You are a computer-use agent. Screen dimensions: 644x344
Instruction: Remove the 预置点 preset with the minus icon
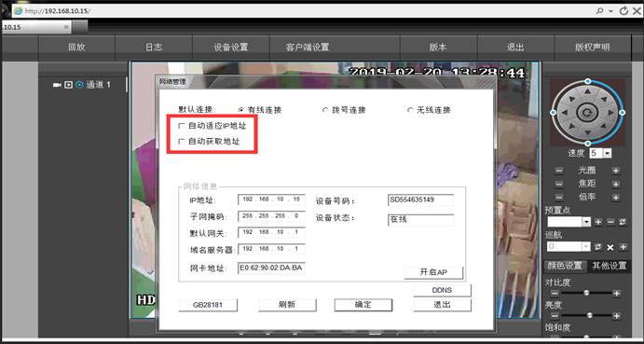click(x=610, y=222)
